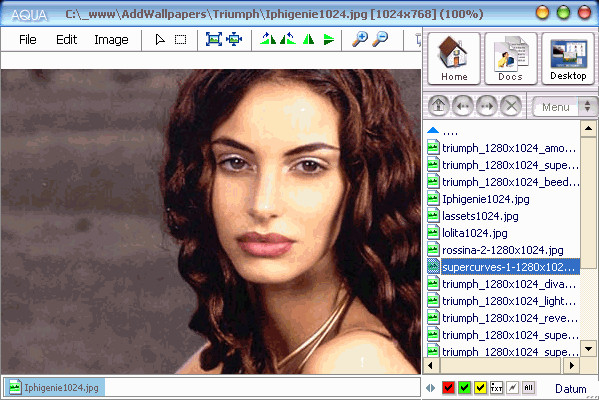
Task: Rotate image counterclockwise with second green triangle icon
Action: pos(288,39)
